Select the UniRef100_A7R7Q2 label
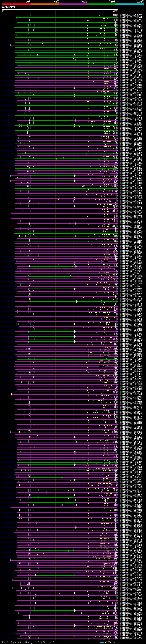Viewport: 146px width, 644px height. (131, 60)
